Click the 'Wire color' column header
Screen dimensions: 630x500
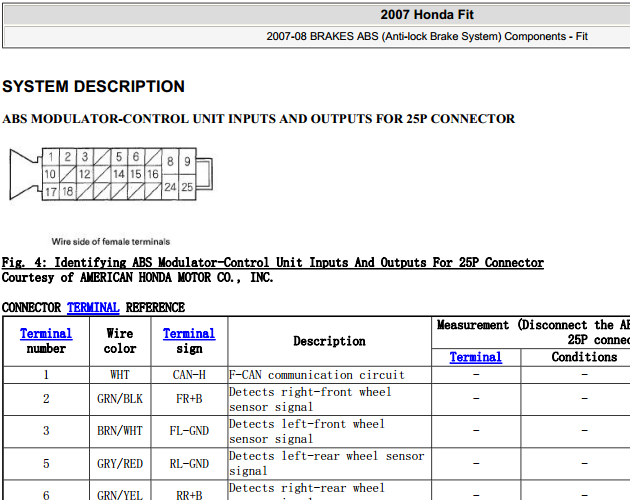click(120, 341)
